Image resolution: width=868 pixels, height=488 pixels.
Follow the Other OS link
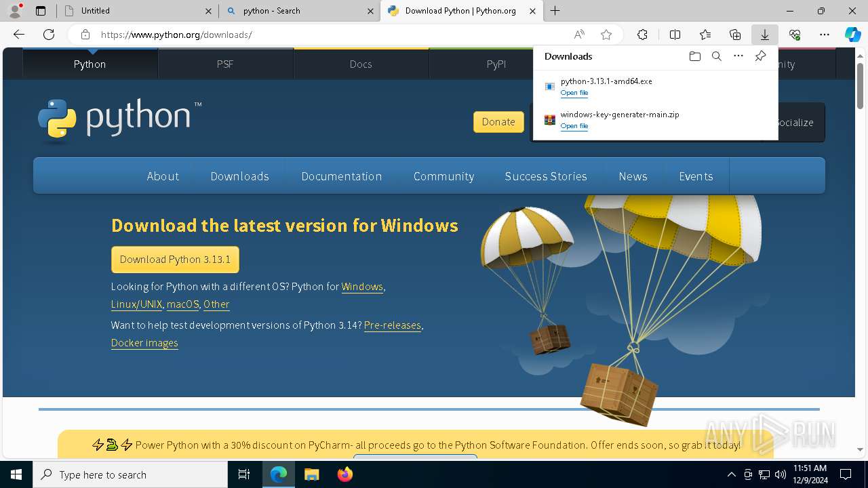pyautogui.click(x=216, y=304)
